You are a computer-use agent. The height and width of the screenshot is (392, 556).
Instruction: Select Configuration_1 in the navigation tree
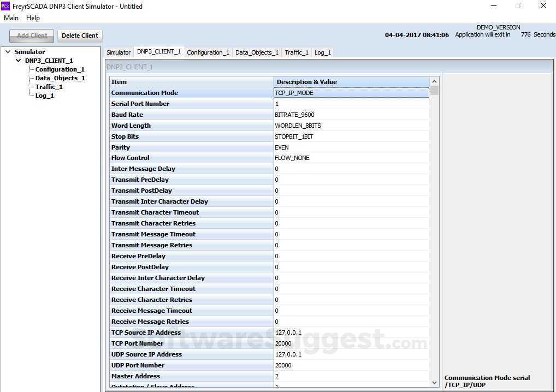(x=60, y=69)
